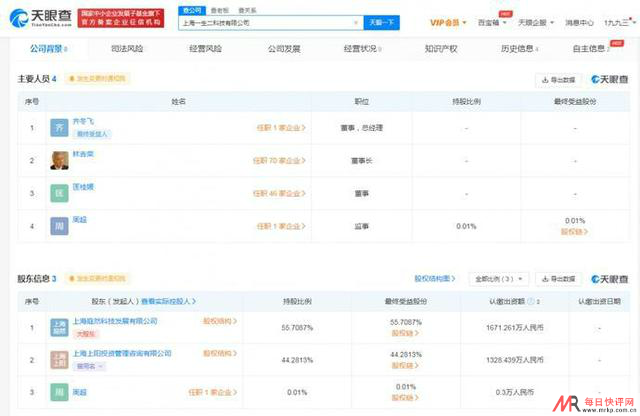This screenshot has width=640, height=416.
Task: Export 主要人员 data with 导出数据
Action: 558,80
